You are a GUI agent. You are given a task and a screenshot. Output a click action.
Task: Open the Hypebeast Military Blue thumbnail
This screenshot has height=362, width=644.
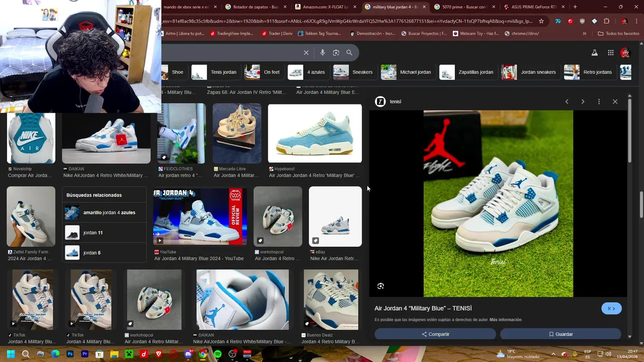pos(315,134)
